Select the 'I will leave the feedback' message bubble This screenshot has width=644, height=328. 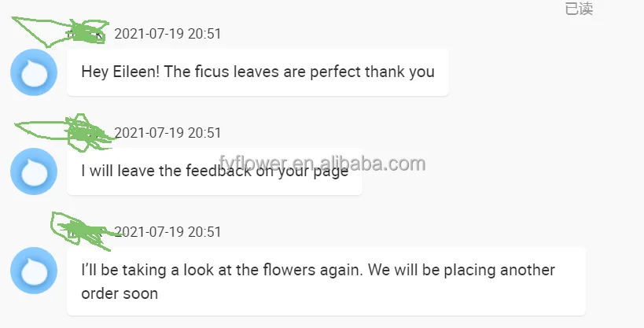coord(214,171)
